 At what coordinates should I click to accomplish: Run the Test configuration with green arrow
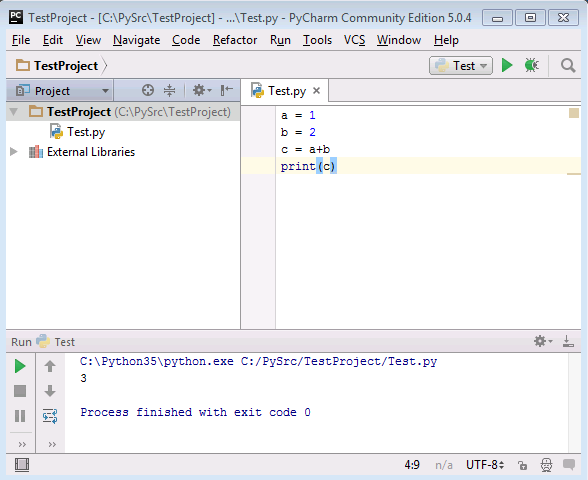(507, 65)
